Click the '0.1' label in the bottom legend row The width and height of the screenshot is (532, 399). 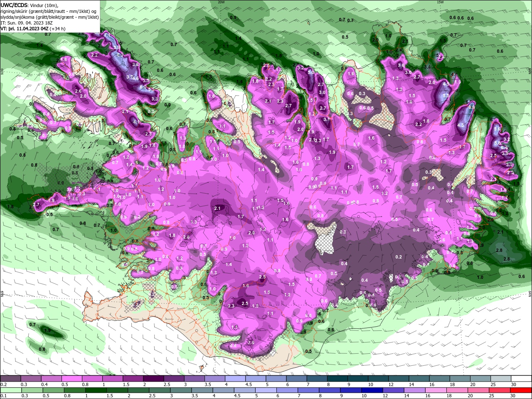tap(3, 396)
